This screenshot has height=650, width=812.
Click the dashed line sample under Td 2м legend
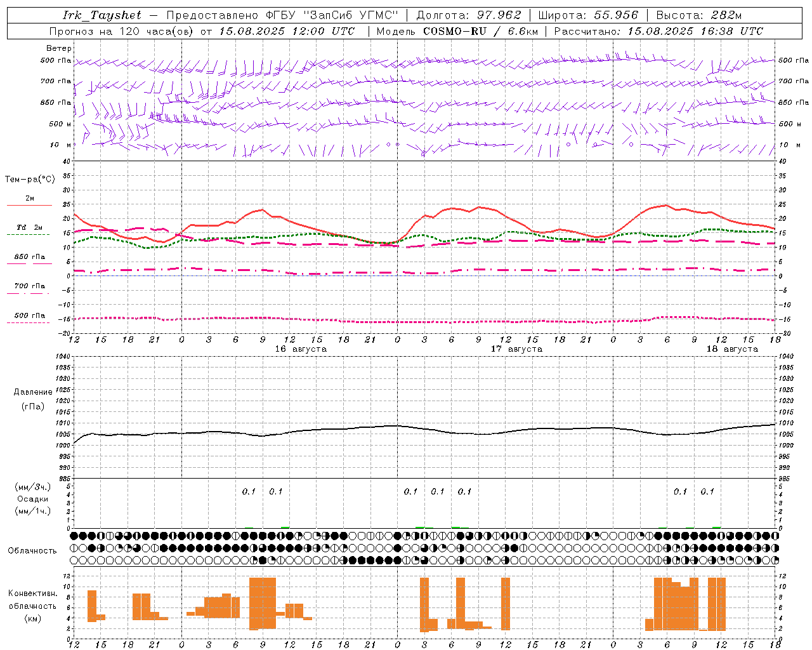coord(29,235)
